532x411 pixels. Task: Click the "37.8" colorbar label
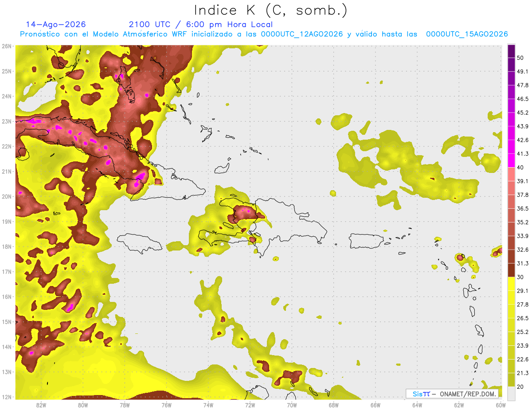(x=522, y=195)
